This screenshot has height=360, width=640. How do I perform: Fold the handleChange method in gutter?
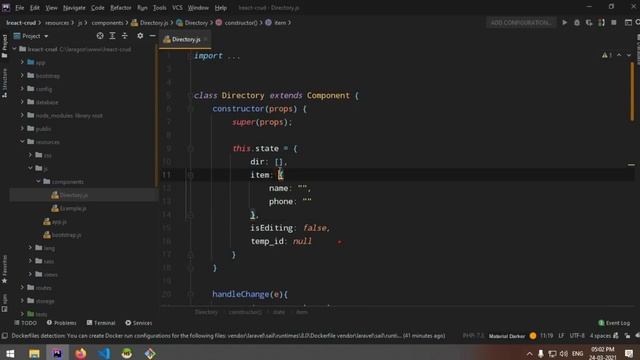pyautogui.click(x=190, y=294)
